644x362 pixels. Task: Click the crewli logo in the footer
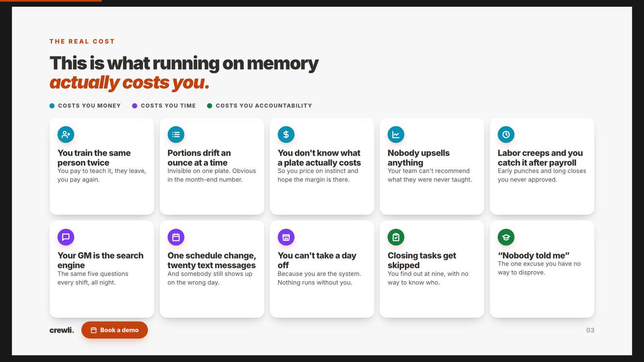click(62, 330)
